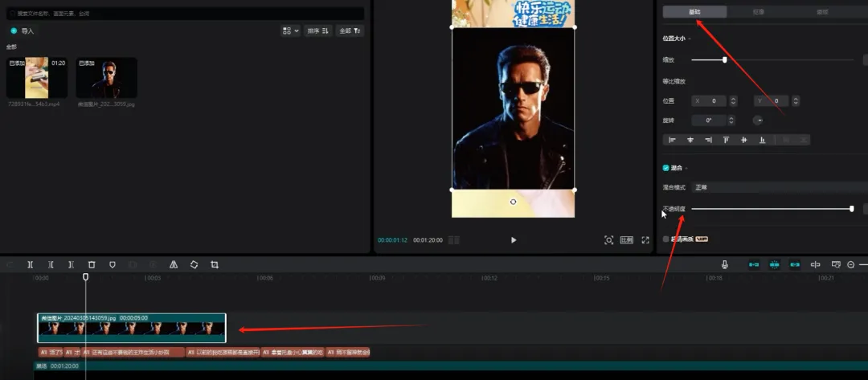The image size is (868, 380).
Task: Click the playhead marker on the ruler
Action: pos(86,276)
